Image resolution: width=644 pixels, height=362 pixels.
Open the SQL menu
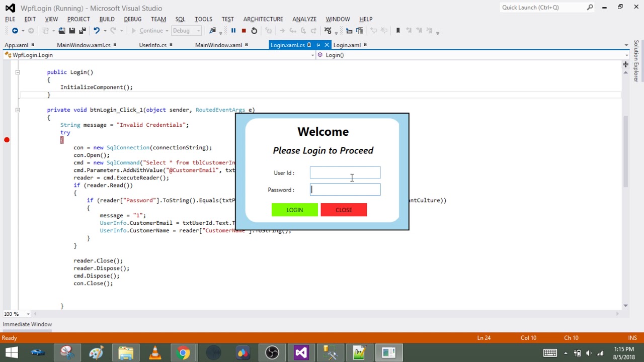181,19
